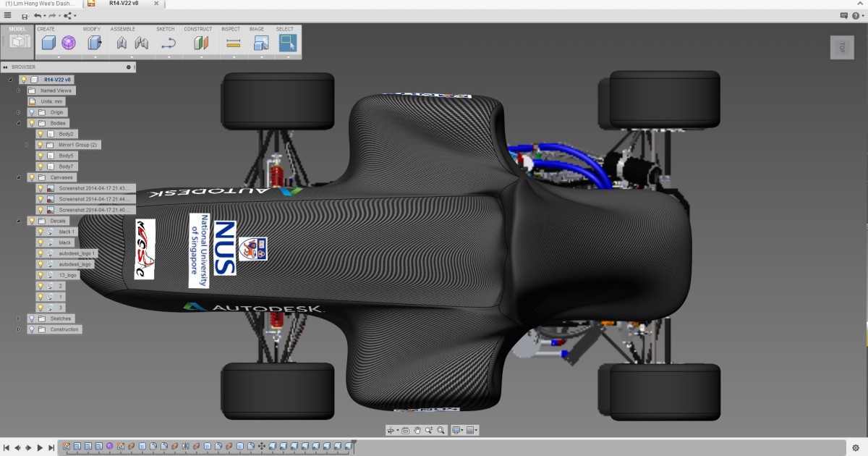Image resolution: width=868 pixels, height=456 pixels.
Task: Select the Press Pull modify tool
Action: click(x=93, y=42)
